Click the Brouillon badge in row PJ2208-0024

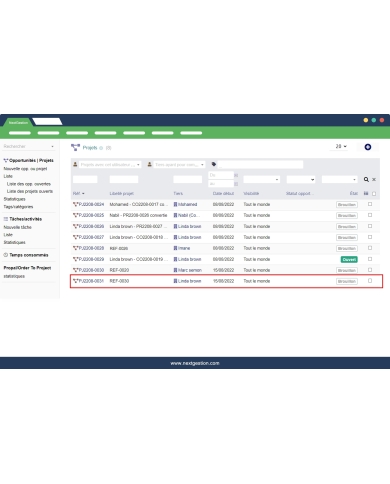[347, 205]
